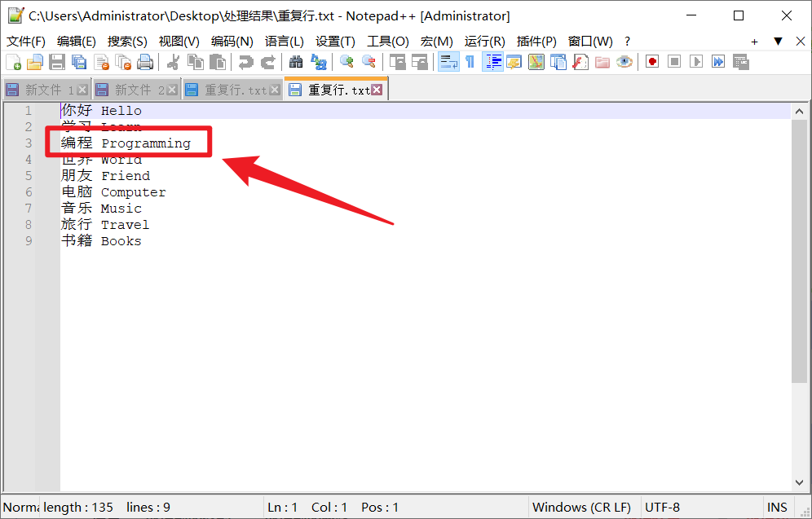Click Windows (CR LF) in status bar
Image resolution: width=812 pixels, height=519 pixels.
pos(581,507)
